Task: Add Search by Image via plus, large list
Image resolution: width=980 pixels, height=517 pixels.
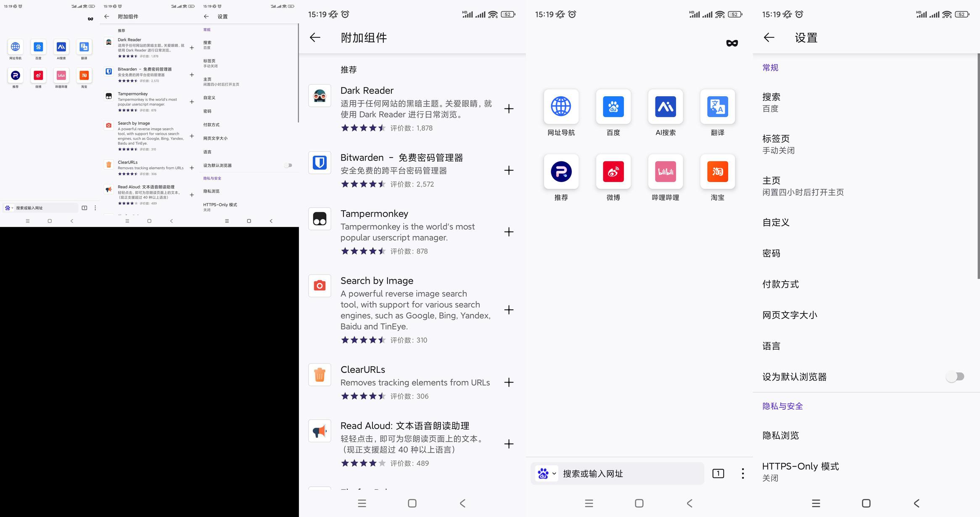Action: [x=509, y=310]
